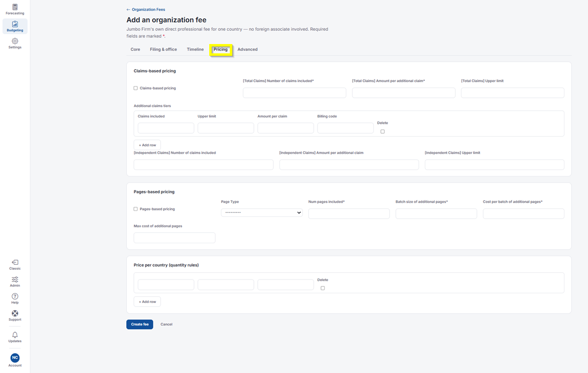Select the Pricing tab
Image resolution: width=588 pixels, height=373 pixels.
220,49
